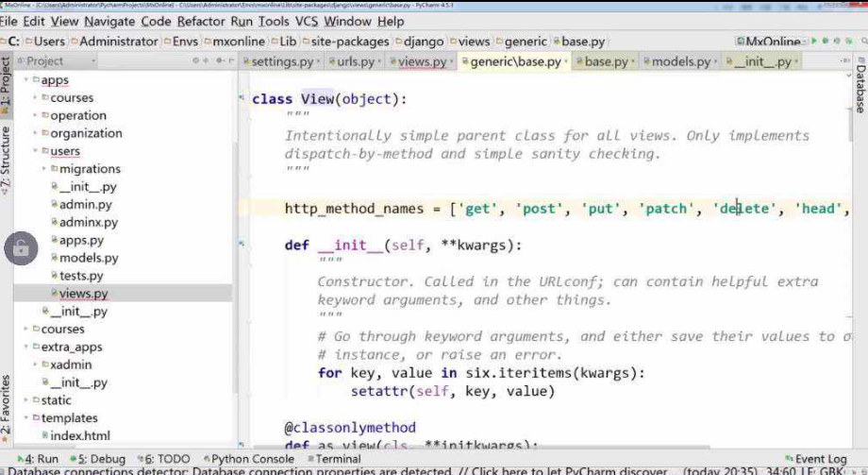
Task: Run the MxOnline configuration with the green play icon
Action: click(x=813, y=41)
